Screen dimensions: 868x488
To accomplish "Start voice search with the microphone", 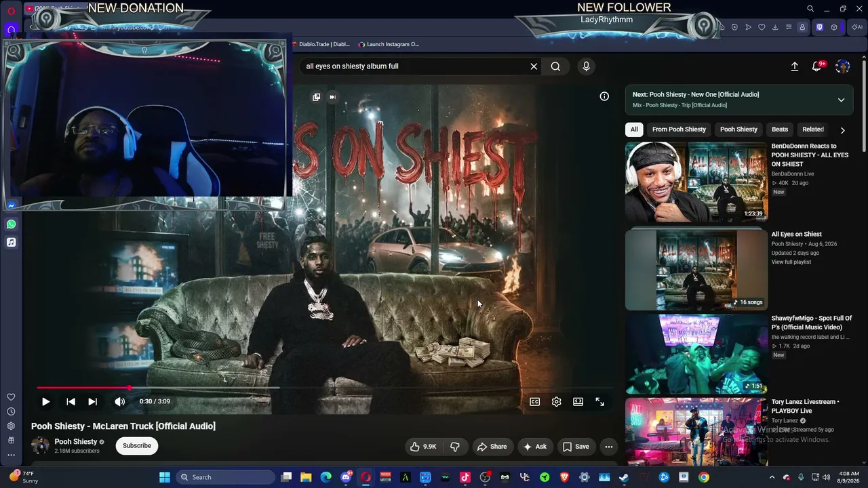I will (x=586, y=66).
